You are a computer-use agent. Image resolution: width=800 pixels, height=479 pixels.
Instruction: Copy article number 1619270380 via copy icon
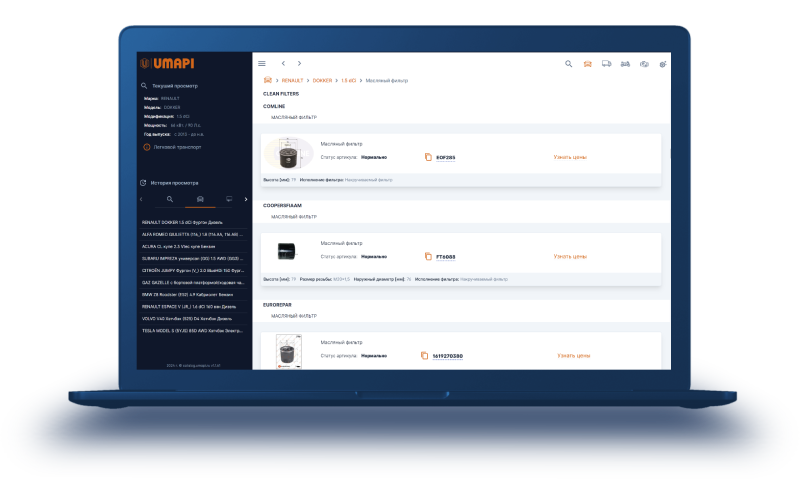point(424,356)
